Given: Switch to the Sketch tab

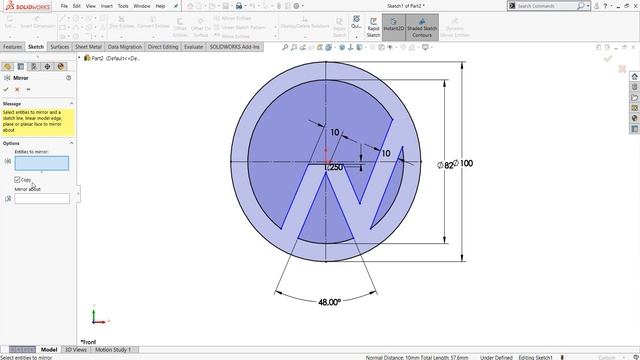Looking at the screenshot, I should 36,47.
